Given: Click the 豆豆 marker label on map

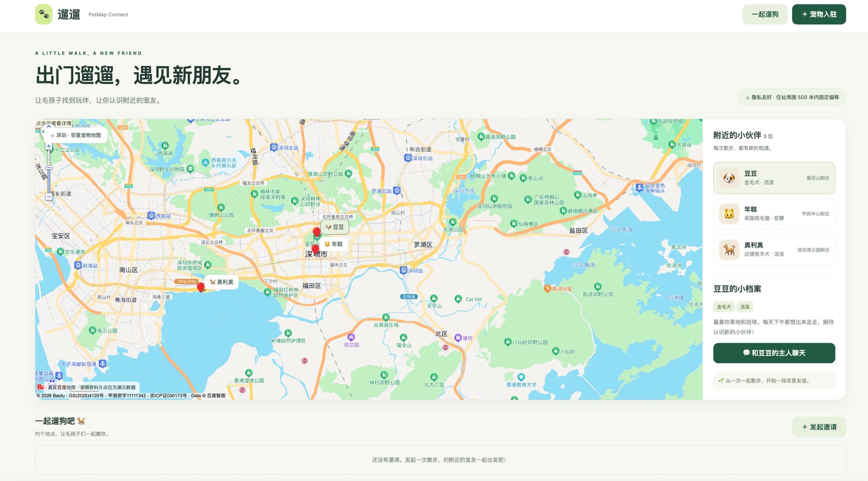Looking at the screenshot, I should [335, 227].
